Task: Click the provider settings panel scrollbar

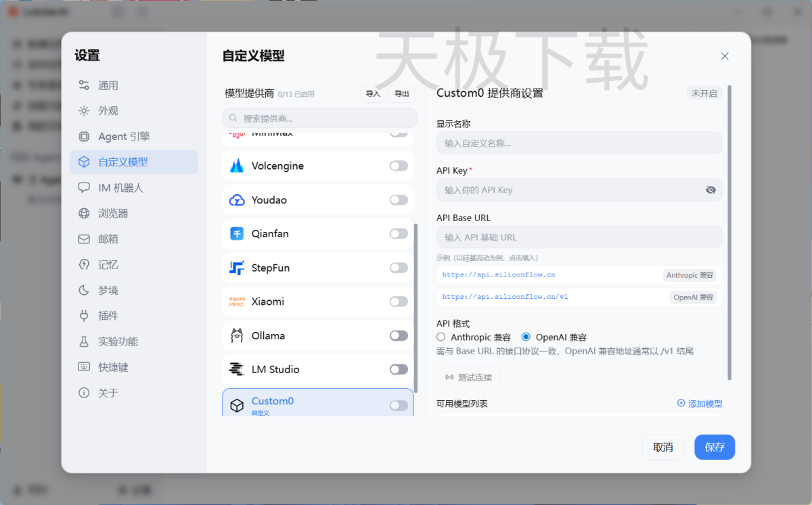Action: (x=729, y=233)
